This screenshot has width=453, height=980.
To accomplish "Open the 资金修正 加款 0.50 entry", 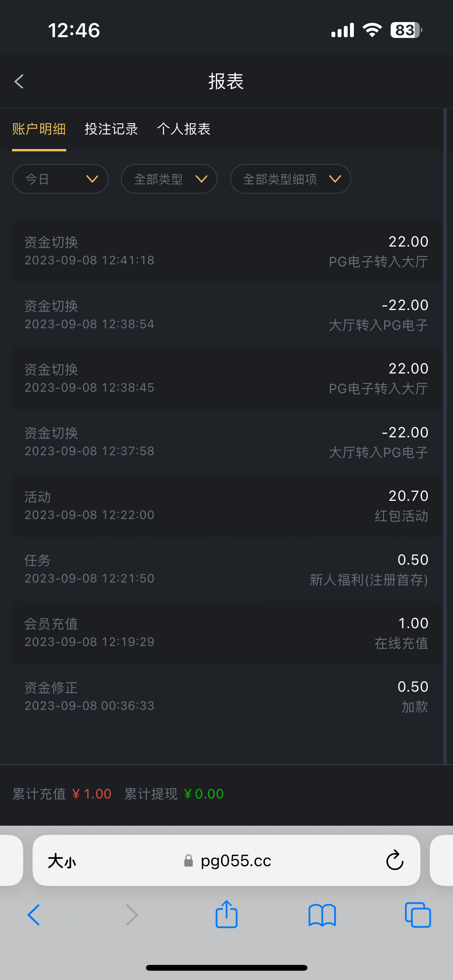I will point(226,696).
